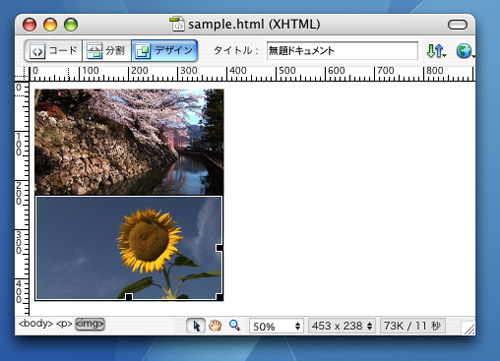Click the green zoom window button

point(71,25)
